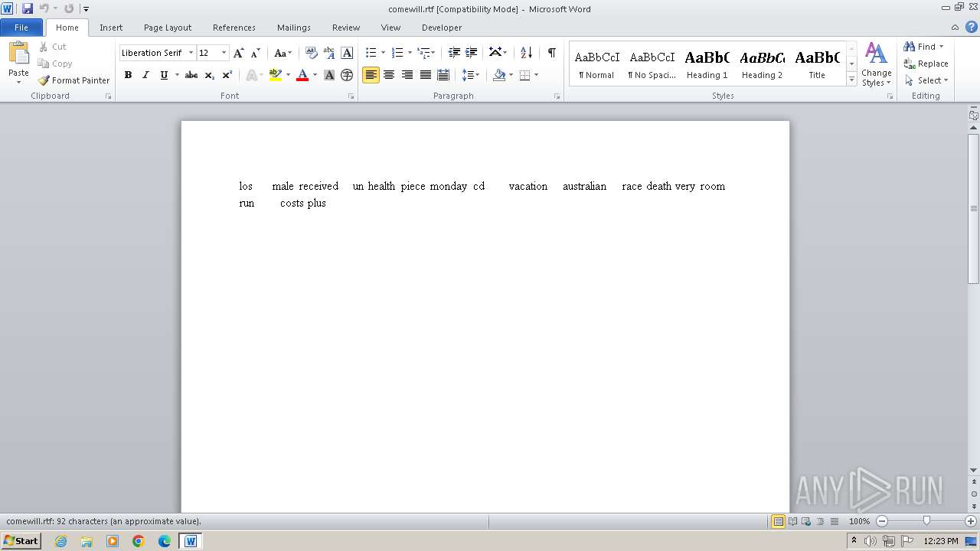Screen dimensions: 980x551
Task: Apply text highlight color
Action: point(276,75)
